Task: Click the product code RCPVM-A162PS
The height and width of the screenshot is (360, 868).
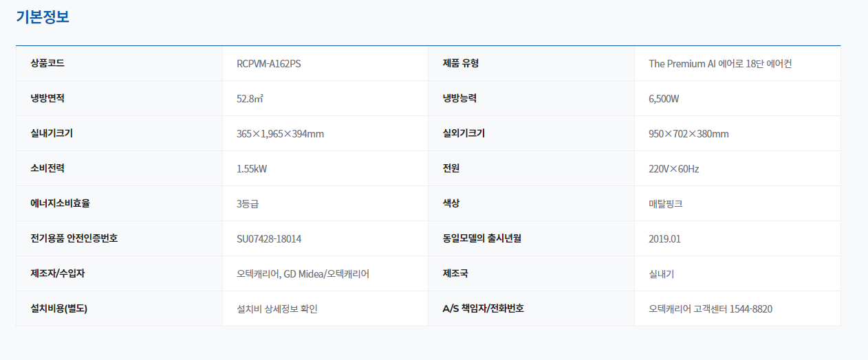Action: pos(269,64)
